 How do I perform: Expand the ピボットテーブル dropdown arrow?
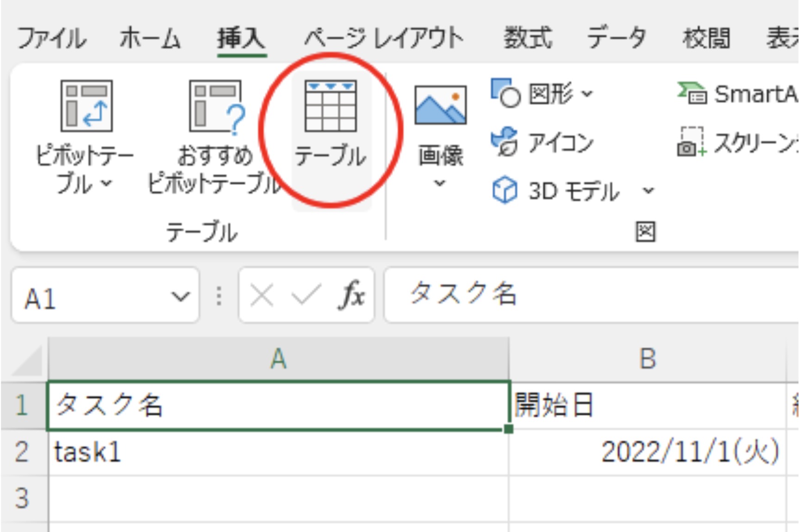point(106,183)
